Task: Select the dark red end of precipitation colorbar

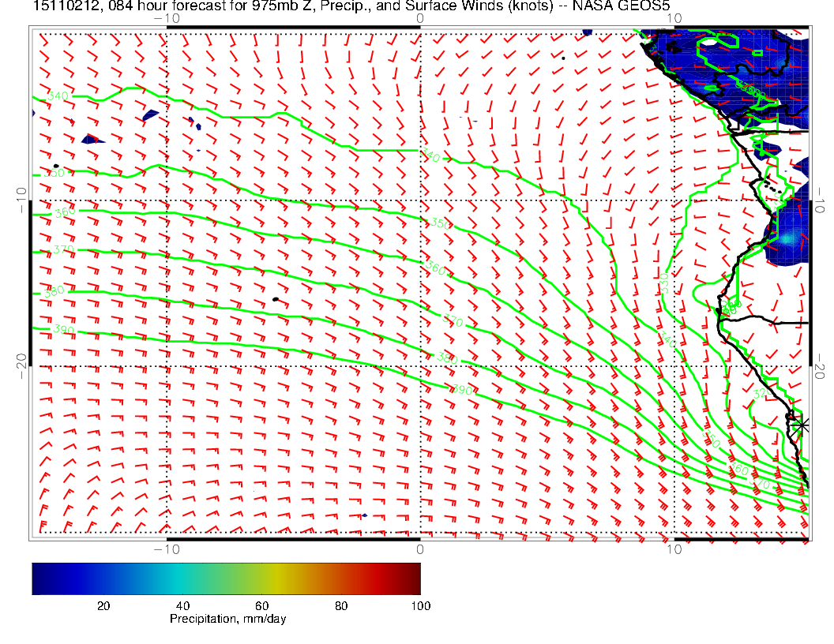Action: 415,578
